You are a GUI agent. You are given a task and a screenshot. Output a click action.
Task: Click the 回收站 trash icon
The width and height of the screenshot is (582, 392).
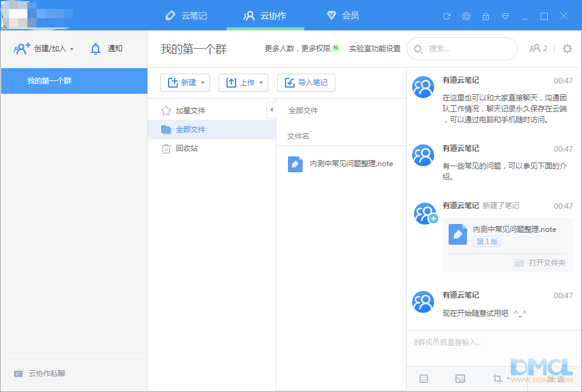click(166, 149)
